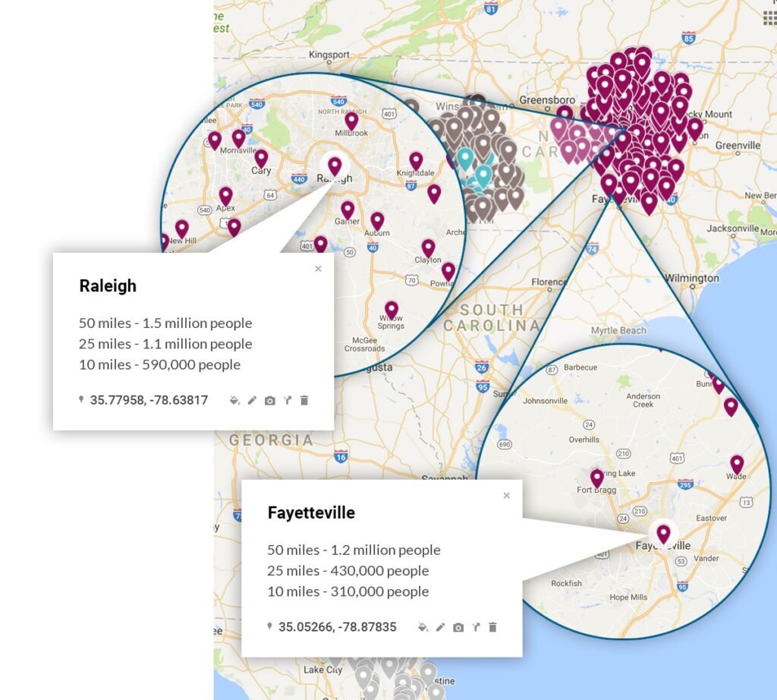Delete Raleigh marker with trash icon
Image resolution: width=777 pixels, height=700 pixels.
(x=304, y=400)
